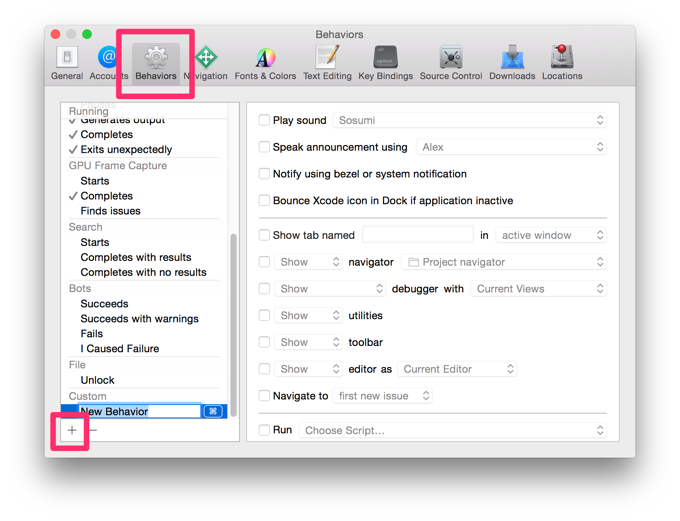This screenshot has width=680, height=521.
Task: Enable the Show tab named checkbox
Action: pos(264,235)
